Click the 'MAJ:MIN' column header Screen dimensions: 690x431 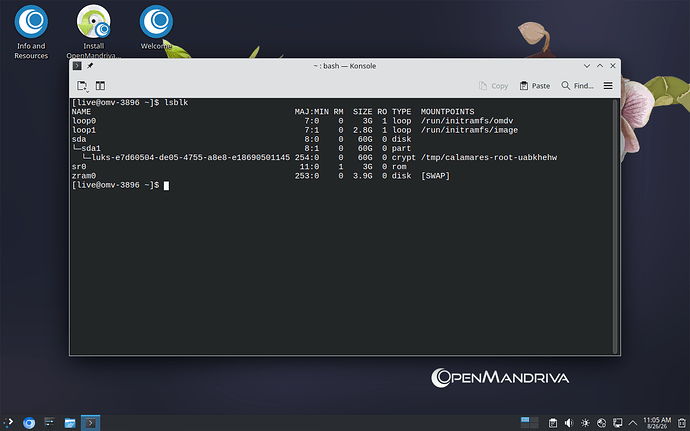pyautogui.click(x=312, y=112)
